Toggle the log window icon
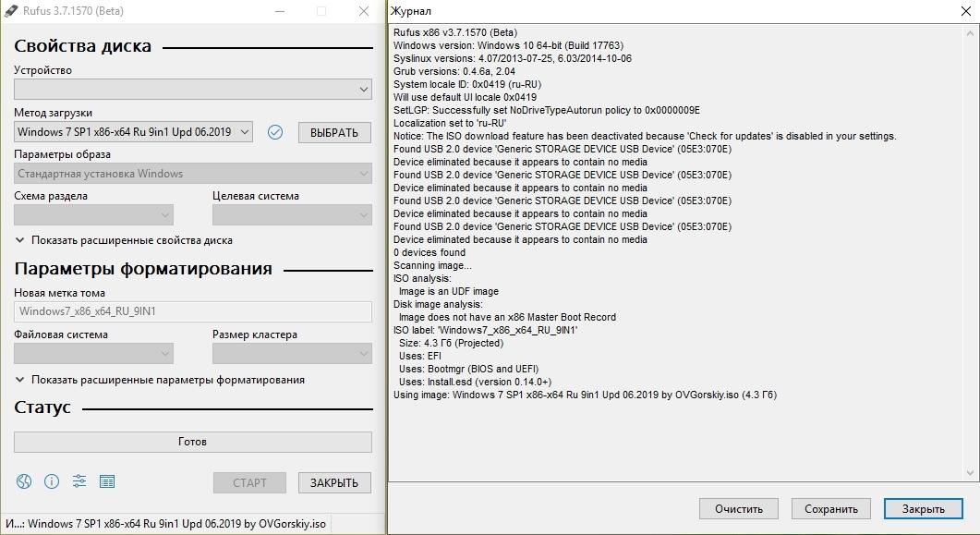Image resolution: width=980 pixels, height=535 pixels. [107, 481]
